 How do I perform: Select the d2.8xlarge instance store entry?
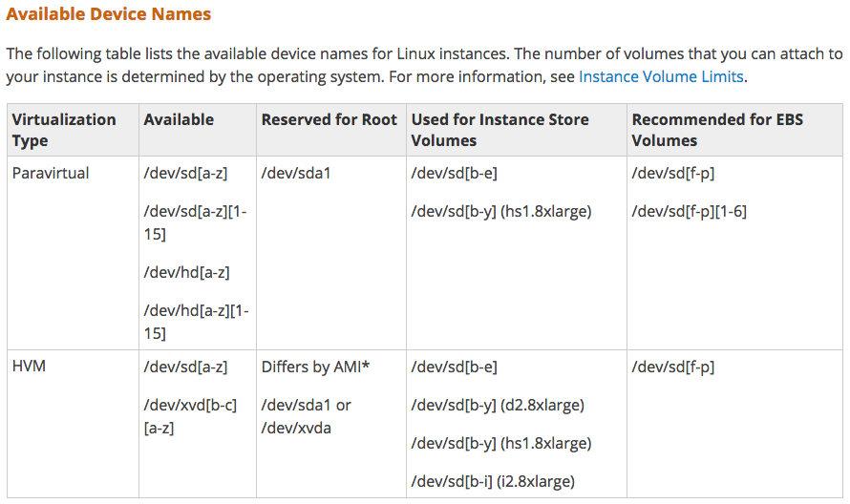[498, 405]
